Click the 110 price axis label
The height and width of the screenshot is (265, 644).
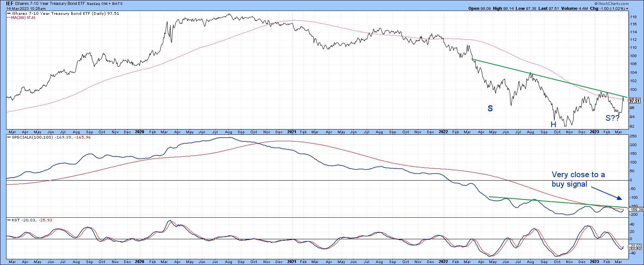click(633, 47)
